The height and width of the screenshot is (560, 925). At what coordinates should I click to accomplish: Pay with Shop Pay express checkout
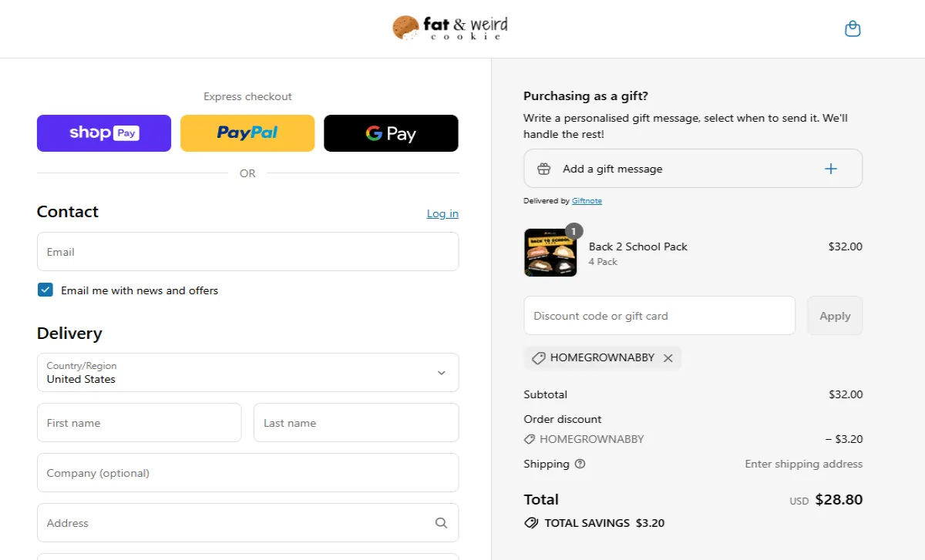[104, 133]
